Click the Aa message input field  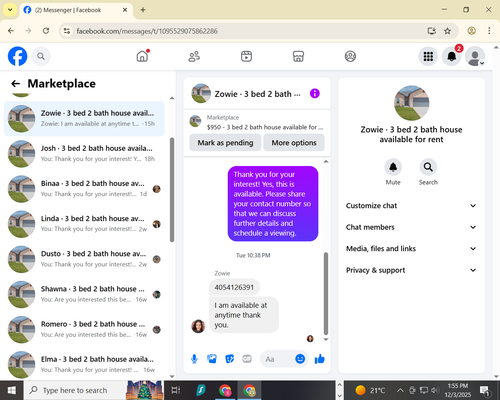[277, 359]
